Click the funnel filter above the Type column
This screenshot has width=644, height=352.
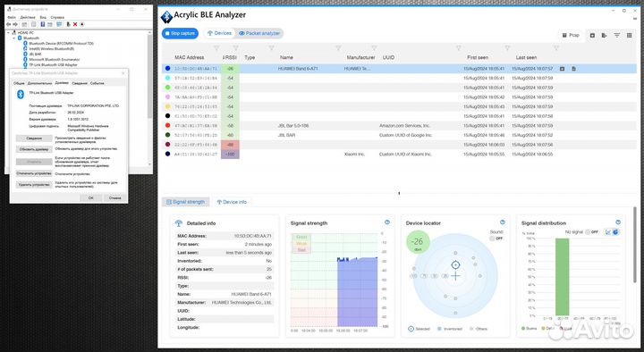point(272,48)
